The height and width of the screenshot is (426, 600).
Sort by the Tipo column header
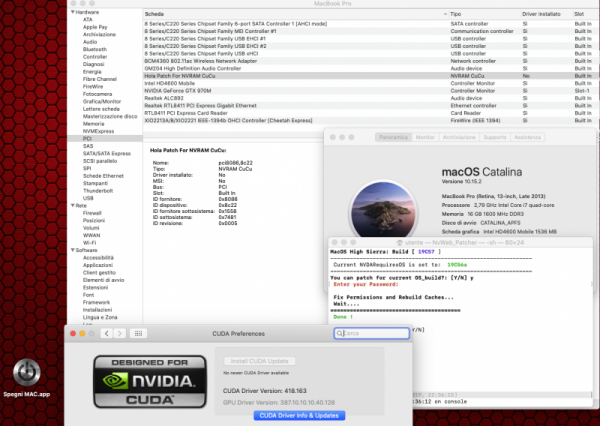coord(455,14)
